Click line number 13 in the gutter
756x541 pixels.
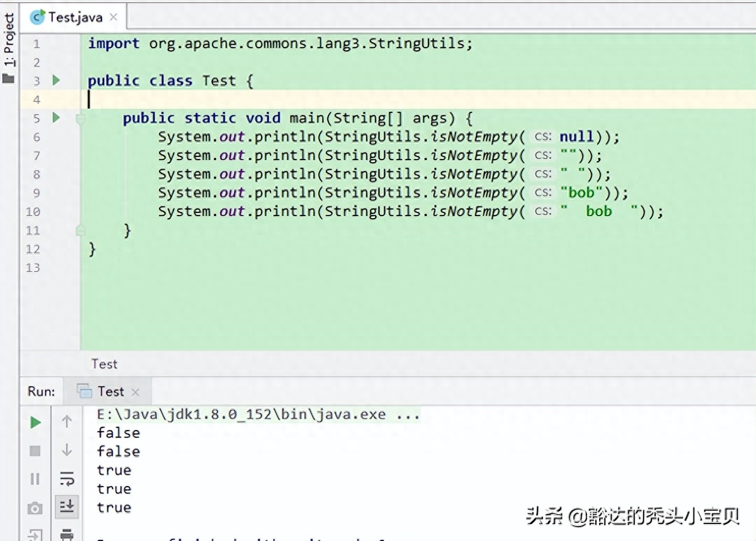33,268
